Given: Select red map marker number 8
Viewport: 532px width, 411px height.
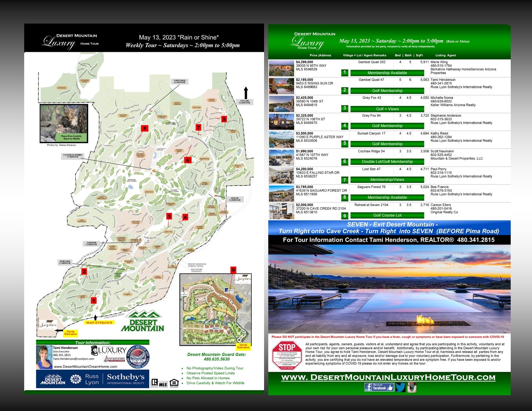Looking at the screenshot, I should tap(144, 128).
